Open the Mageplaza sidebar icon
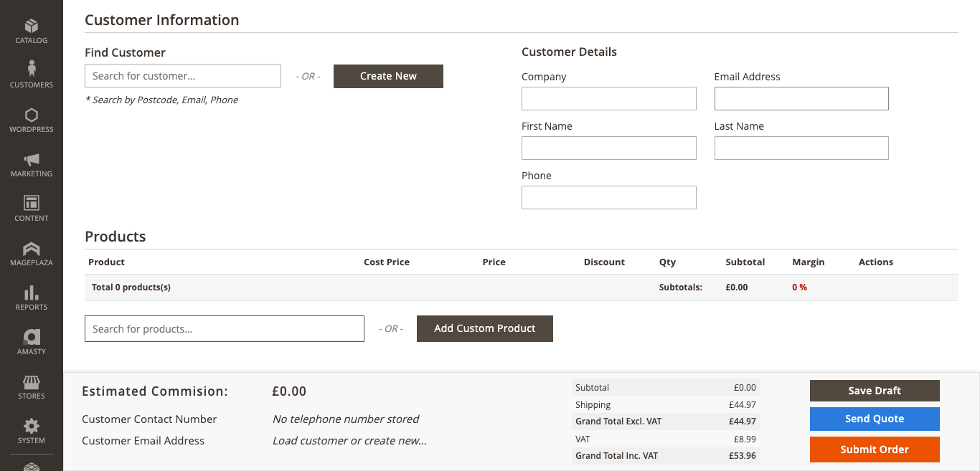The height and width of the screenshot is (471, 980). coord(32,249)
